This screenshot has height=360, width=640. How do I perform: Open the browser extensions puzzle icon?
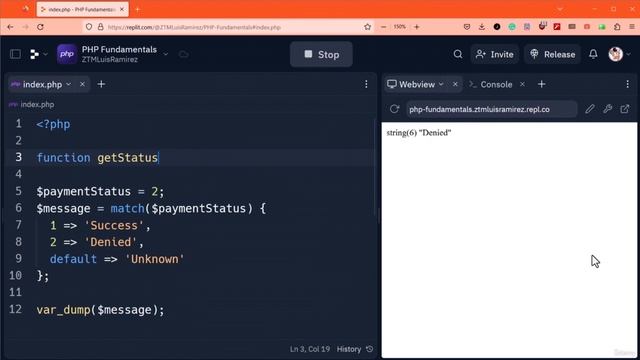coord(617,27)
